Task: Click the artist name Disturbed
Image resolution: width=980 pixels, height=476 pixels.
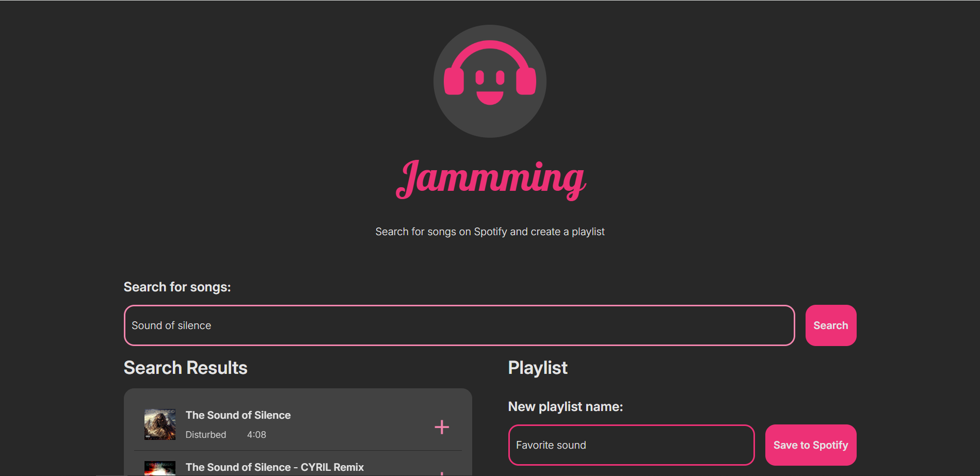Action: [x=205, y=435]
